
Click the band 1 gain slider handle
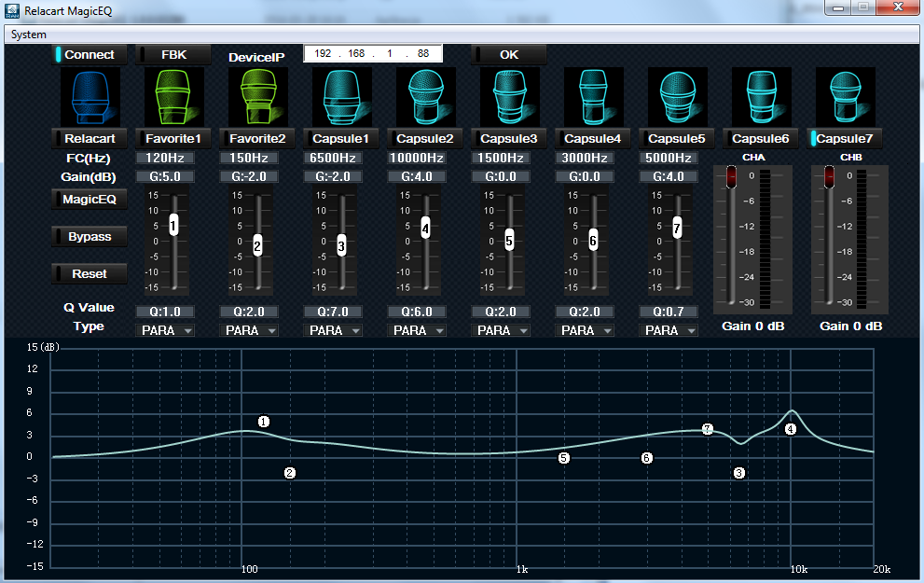click(x=173, y=225)
